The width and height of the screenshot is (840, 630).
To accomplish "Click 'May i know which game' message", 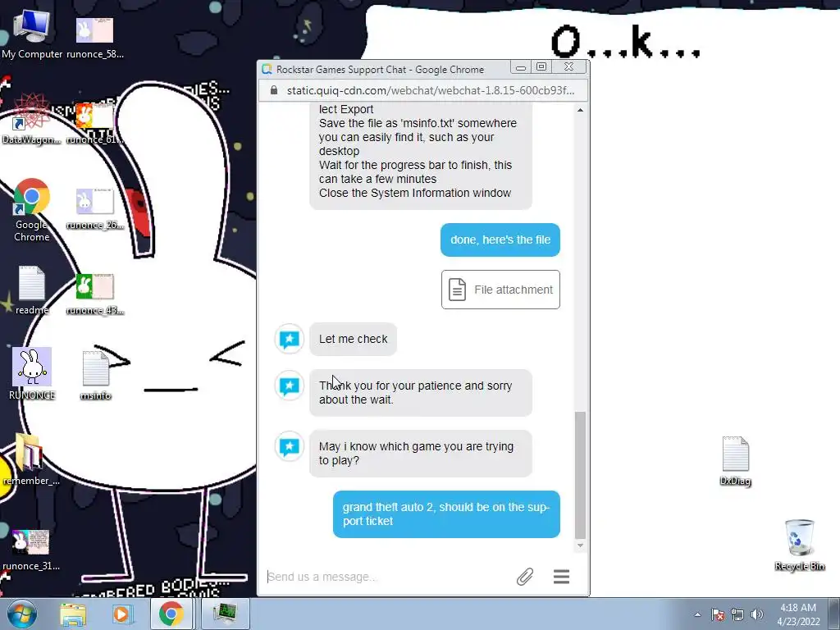I will click(421, 453).
